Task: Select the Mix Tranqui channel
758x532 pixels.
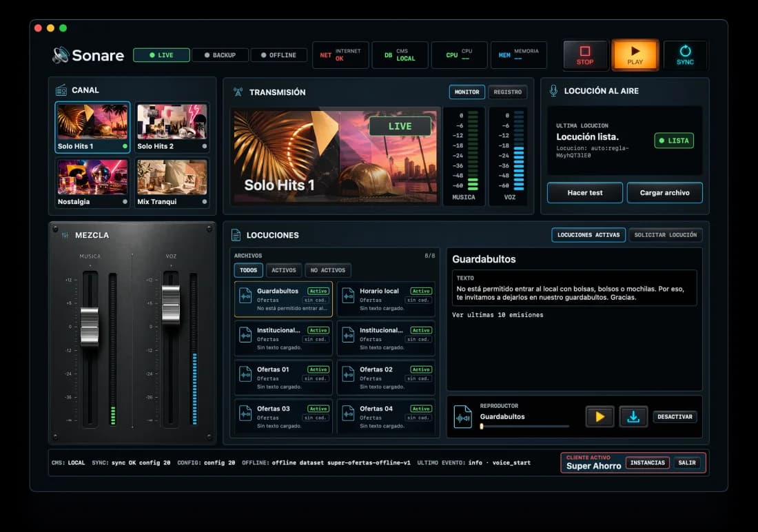Action: (172, 183)
